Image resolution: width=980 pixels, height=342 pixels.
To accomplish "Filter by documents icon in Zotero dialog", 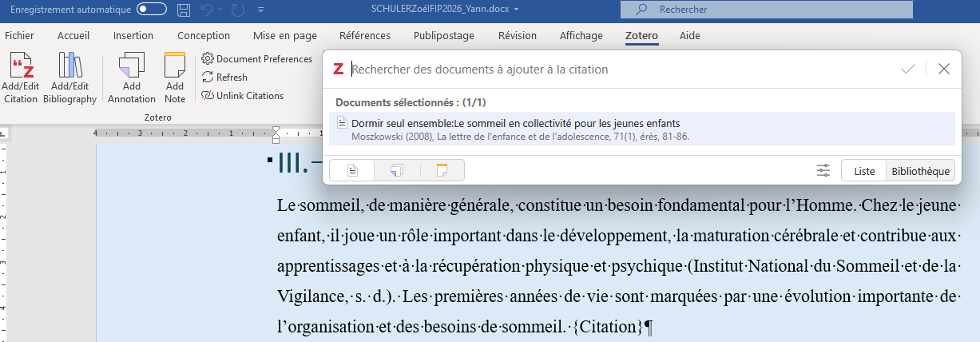I will point(352,170).
